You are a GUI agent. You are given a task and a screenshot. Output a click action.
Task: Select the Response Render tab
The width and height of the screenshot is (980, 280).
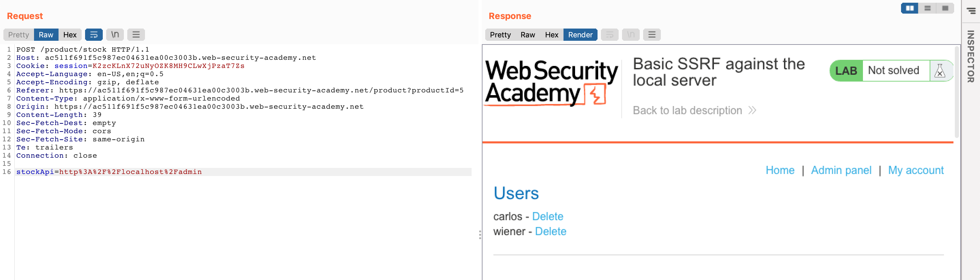pos(580,35)
